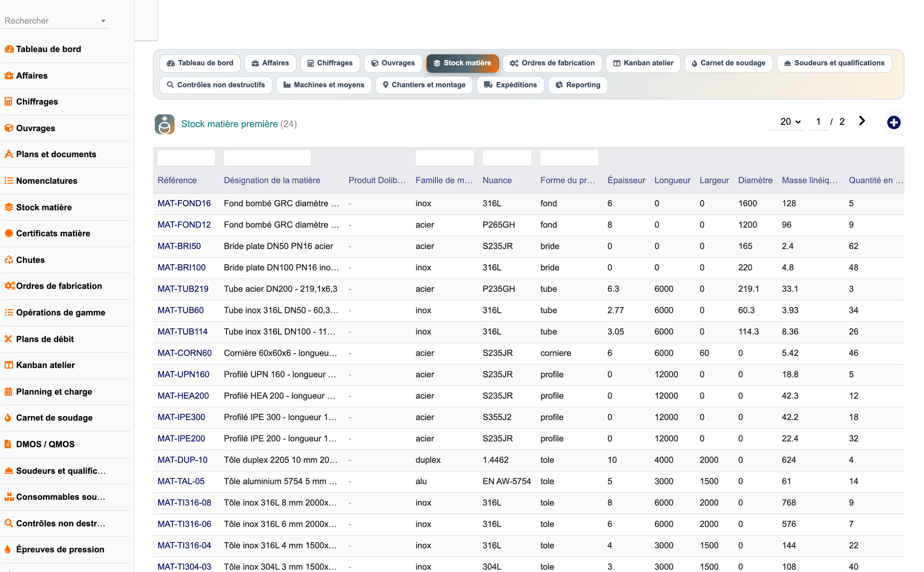
Task: Open the MAT-DUP-10 reference link
Action: [x=182, y=460]
